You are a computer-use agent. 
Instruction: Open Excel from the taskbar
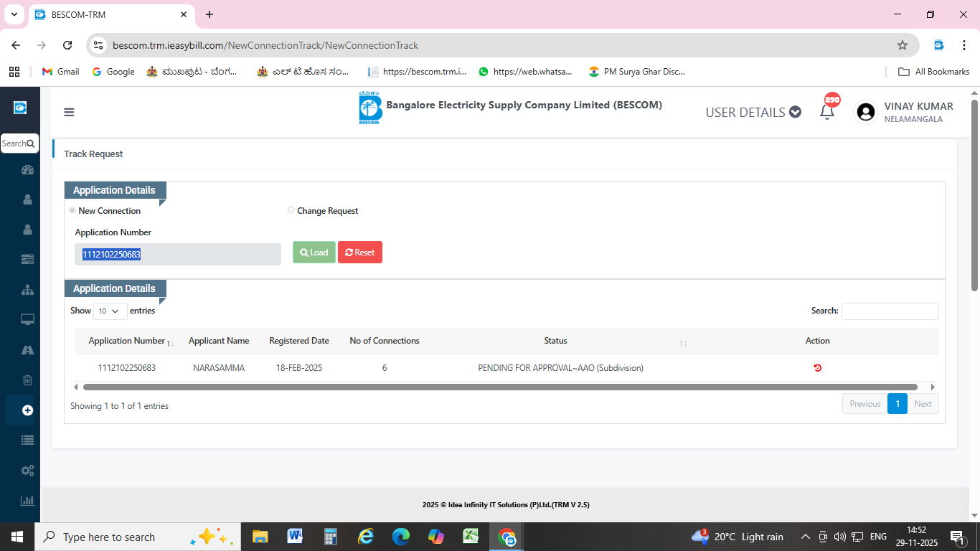[x=471, y=537]
